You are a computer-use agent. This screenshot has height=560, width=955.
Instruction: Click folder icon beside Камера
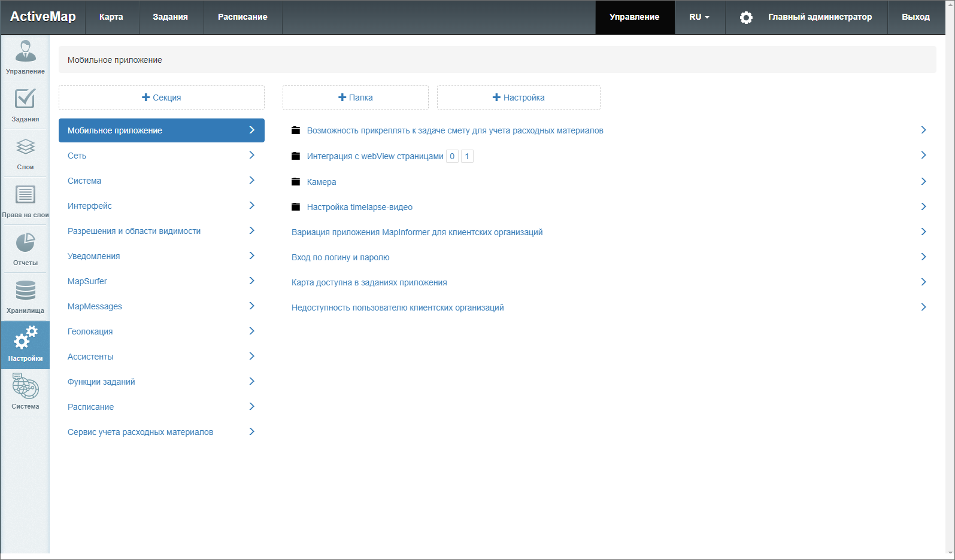(296, 181)
